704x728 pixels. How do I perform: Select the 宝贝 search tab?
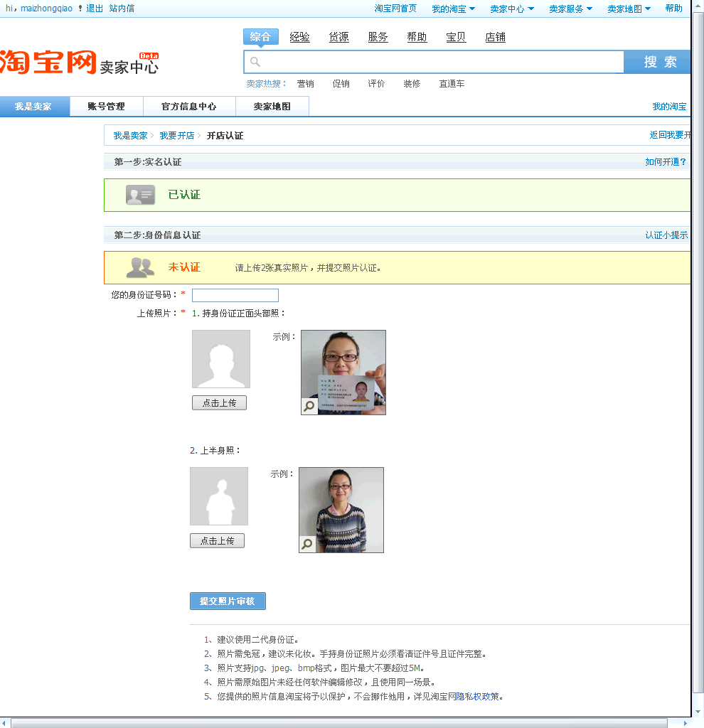pos(456,37)
